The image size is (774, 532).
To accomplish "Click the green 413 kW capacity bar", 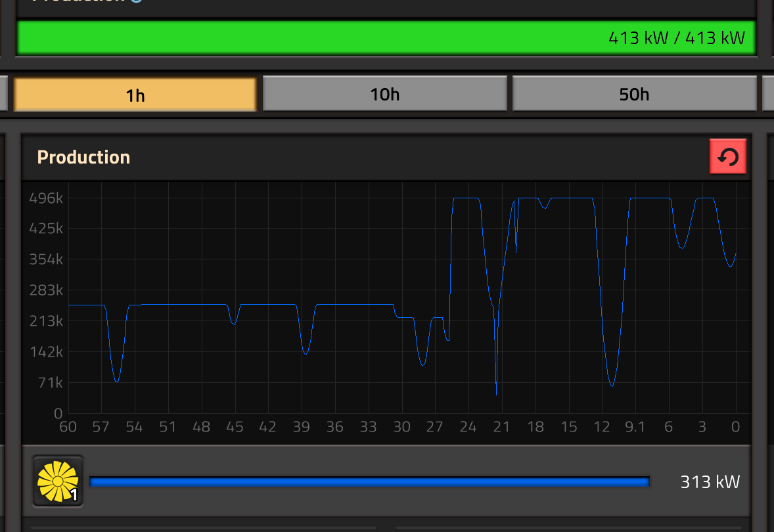I will [x=387, y=37].
